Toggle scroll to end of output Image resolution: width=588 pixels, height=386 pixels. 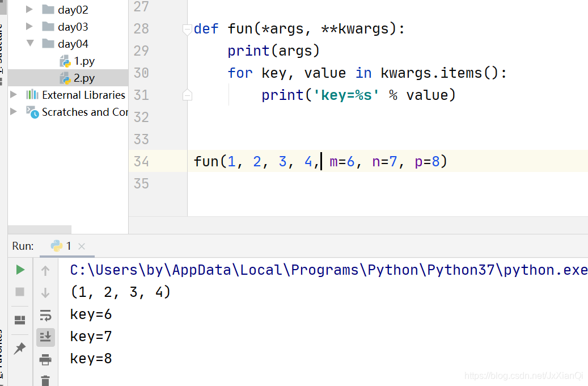tap(45, 337)
